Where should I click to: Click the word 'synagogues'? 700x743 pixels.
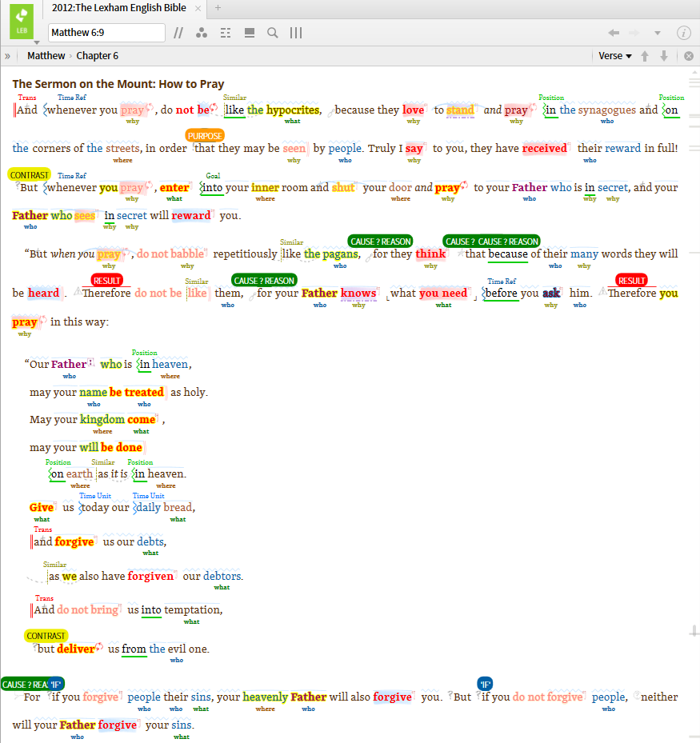606,110
